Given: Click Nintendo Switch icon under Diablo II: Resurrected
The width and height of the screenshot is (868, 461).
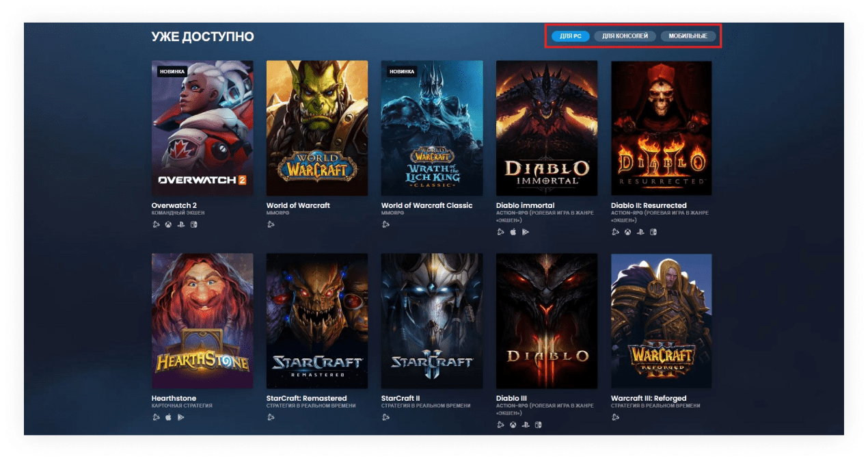Looking at the screenshot, I should [653, 232].
